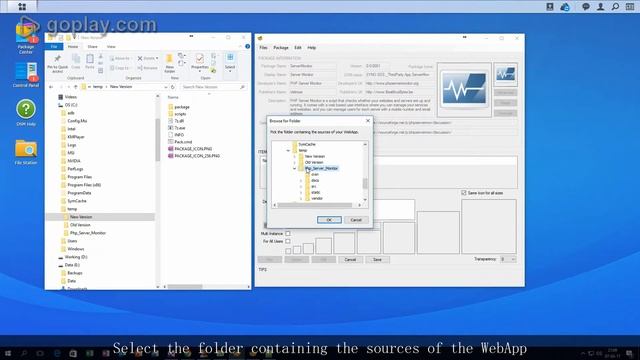
Task: Open Package Center on the DSM desktop
Action: [x=26, y=38]
